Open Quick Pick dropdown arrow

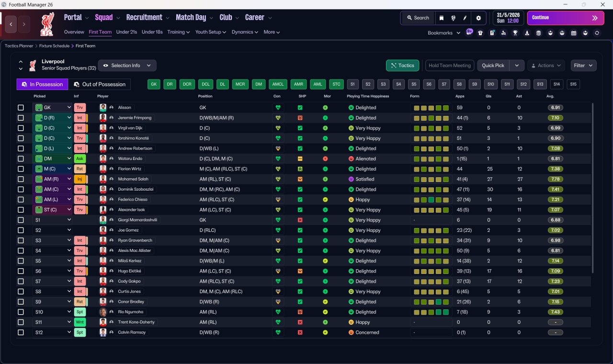pos(517,66)
